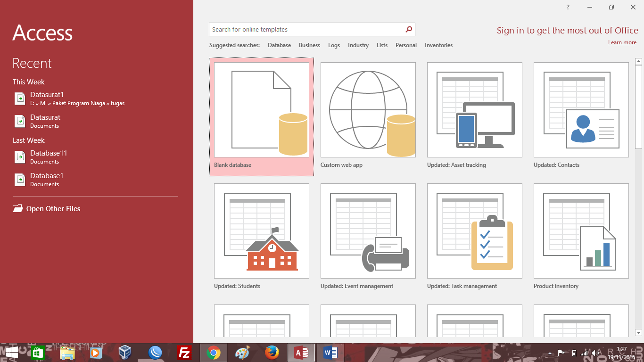Screen dimensions: 644x362
Task: Search suggested category Business
Action: [309, 45]
